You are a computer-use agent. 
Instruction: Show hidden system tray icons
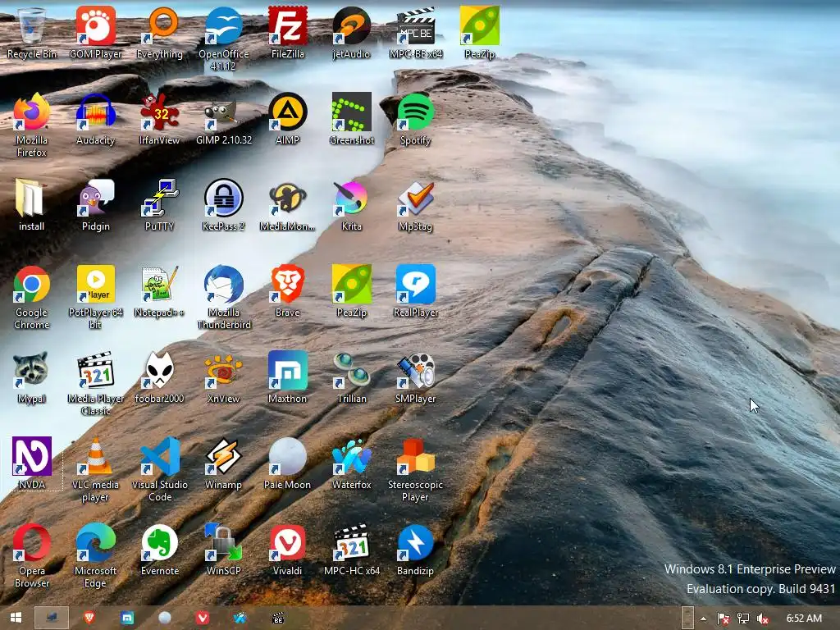tap(703, 619)
